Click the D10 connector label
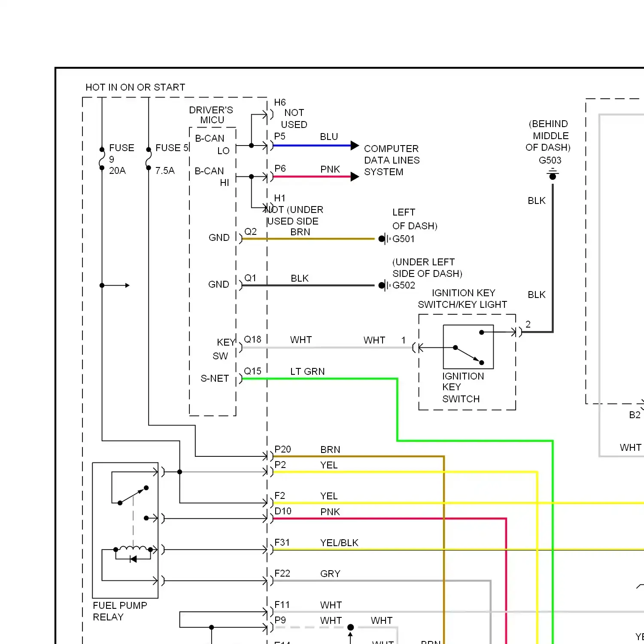Screen dimensions: 644x644 (283, 511)
